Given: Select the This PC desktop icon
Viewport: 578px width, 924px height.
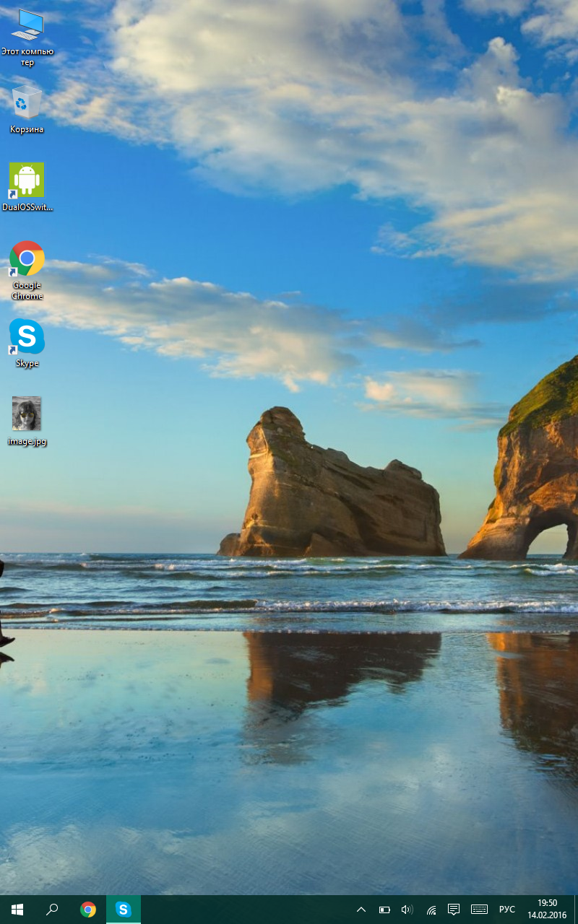Looking at the screenshot, I should coord(27,37).
